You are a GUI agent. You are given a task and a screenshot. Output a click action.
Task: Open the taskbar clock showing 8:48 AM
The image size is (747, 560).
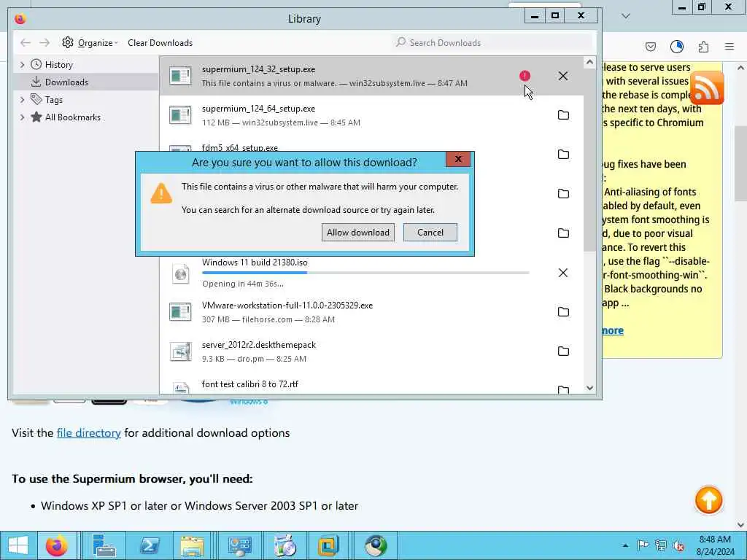point(715,545)
